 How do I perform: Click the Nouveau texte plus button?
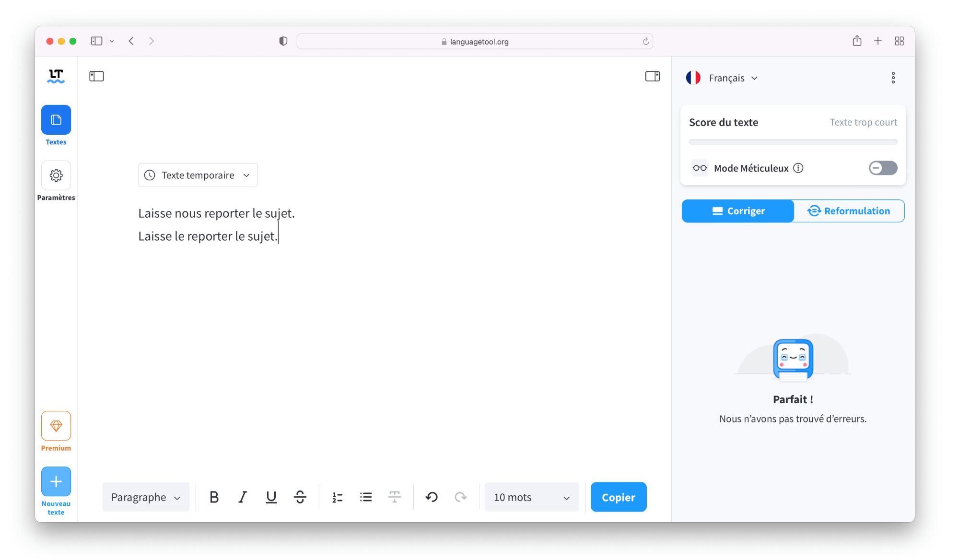(56, 481)
